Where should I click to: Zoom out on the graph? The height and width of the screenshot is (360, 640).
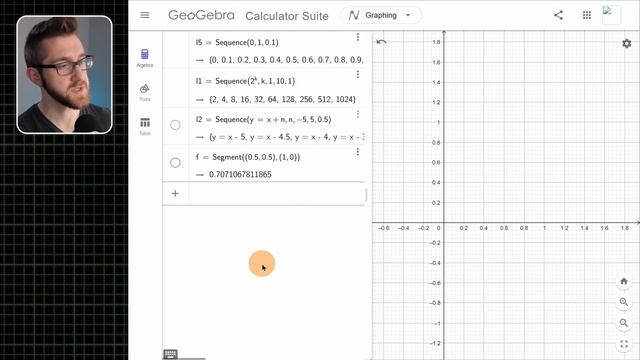click(624, 323)
